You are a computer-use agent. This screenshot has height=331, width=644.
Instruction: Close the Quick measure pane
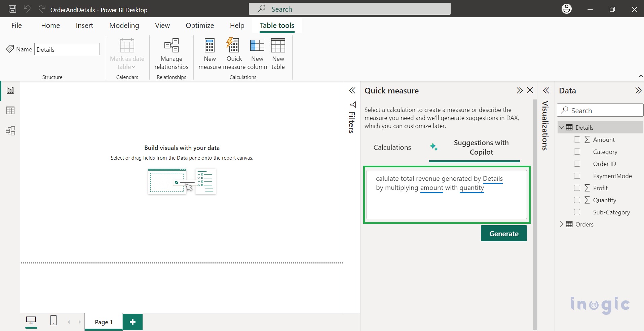pyautogui.click(x=530, y=90)
